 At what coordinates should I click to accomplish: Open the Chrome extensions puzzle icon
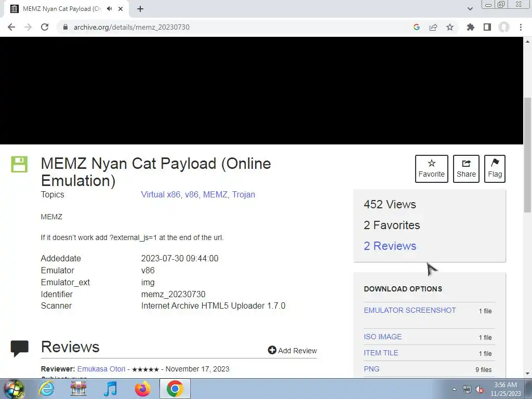point(471,27)
